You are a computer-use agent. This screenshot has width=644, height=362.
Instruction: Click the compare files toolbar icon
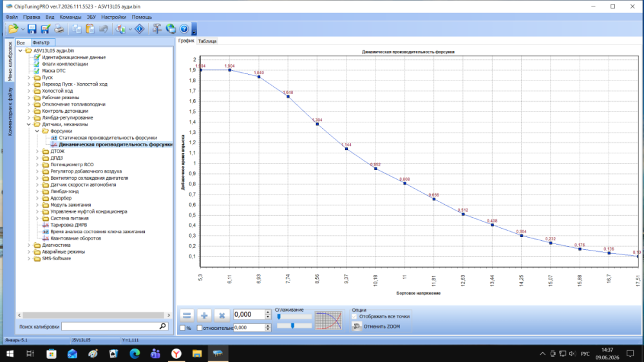(x=121, y=29)
